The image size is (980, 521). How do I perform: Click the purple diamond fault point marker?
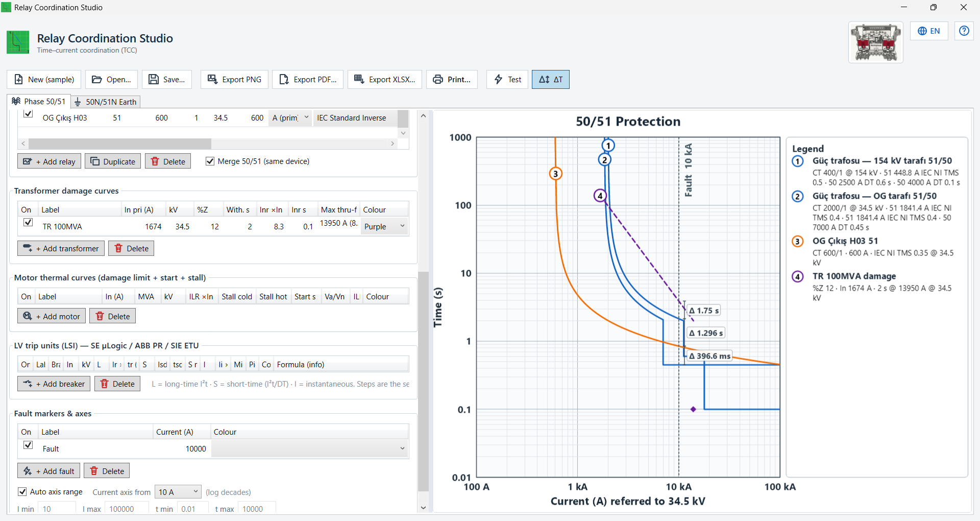click(693, 409)
